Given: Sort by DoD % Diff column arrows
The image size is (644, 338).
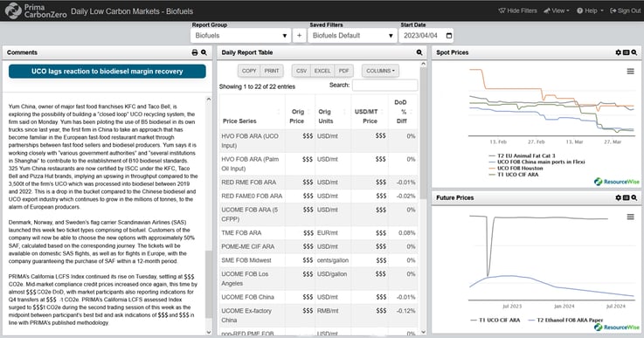Looking at the screenshot, I should pos(411,112).
